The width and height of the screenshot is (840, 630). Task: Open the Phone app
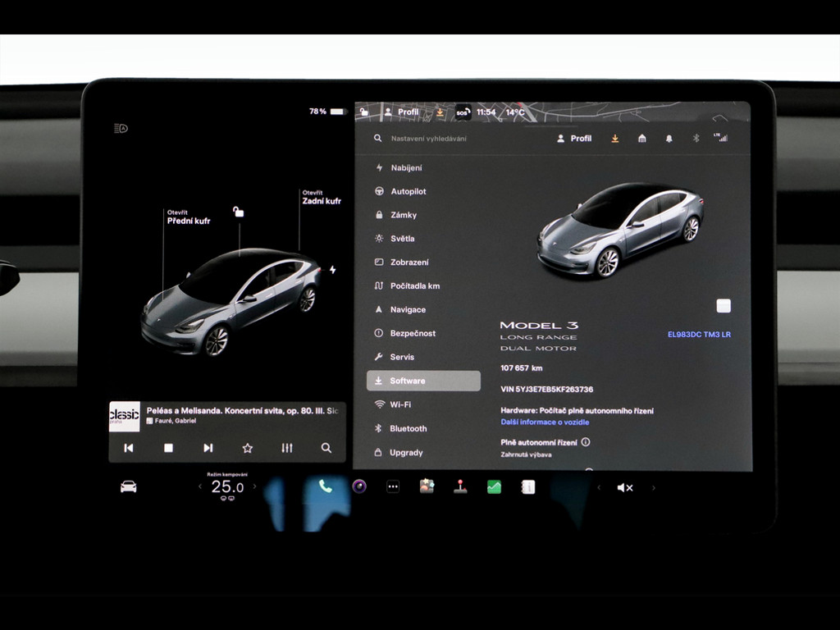click(325, 486)
